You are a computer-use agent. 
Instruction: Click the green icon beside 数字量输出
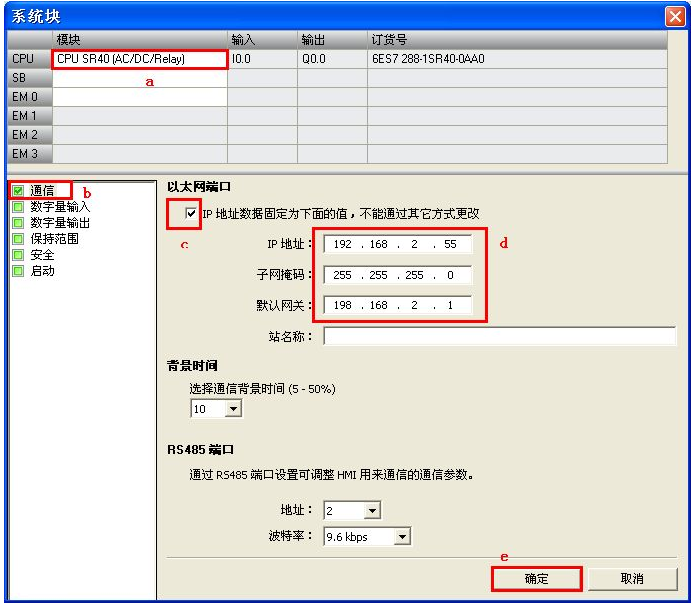pyautogui.click(x=18, y=223)
